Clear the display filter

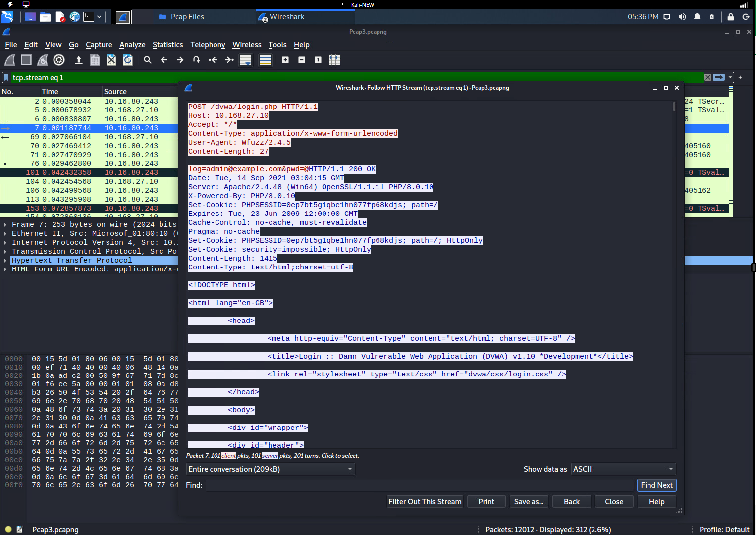coord(708,77)
